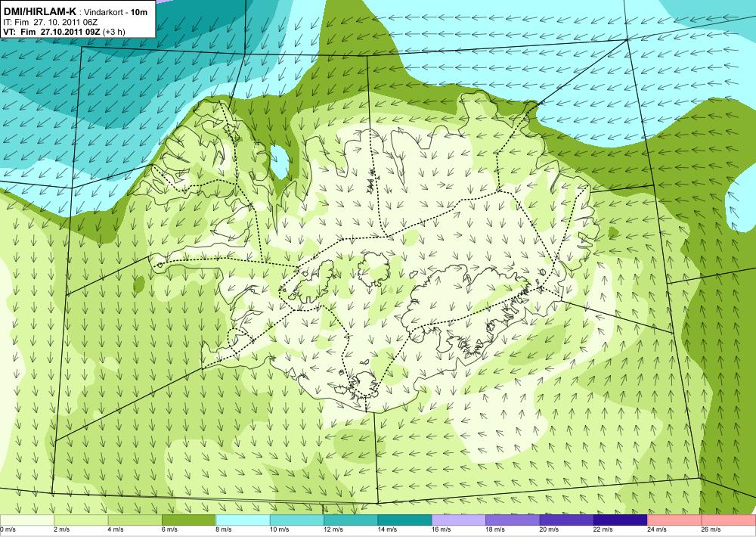The image size is (756, 537).
Task: Click the pale cream 0–2 m/s legend swatch
Action: (27, 520)
